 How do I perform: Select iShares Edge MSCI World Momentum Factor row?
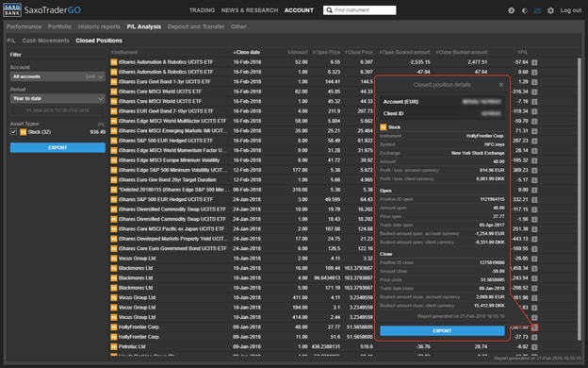coord(324,151)
